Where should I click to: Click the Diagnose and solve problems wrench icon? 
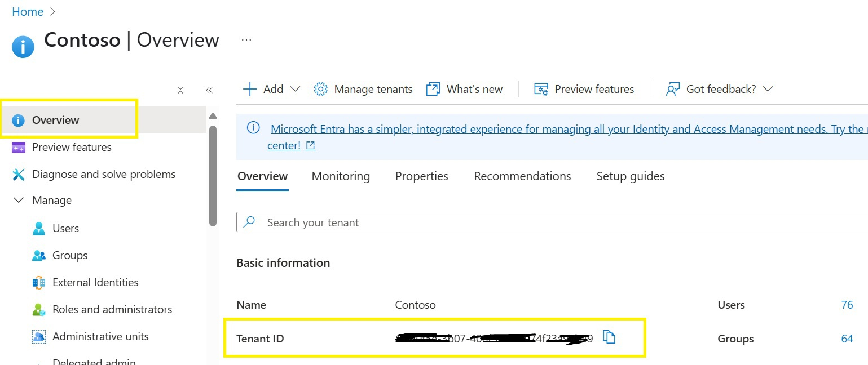19,175
